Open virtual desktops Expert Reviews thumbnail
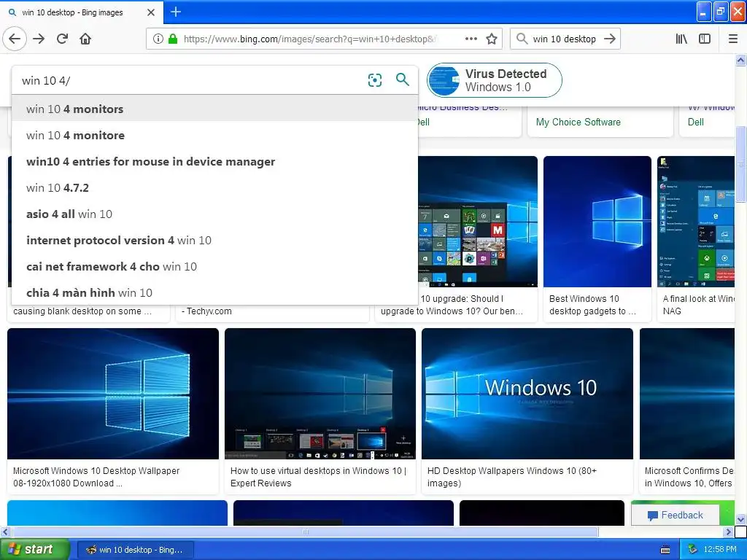The height and width of the screenshot is (560, 747). pyautogui.click(x=320, y=394)
